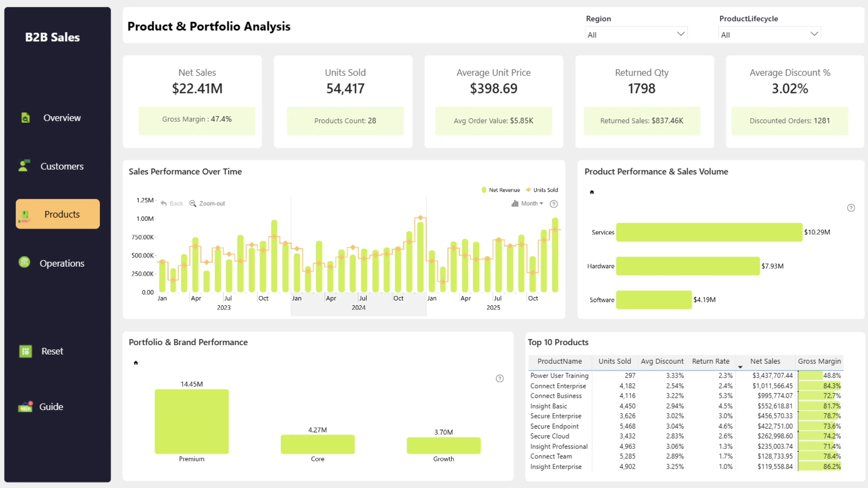The width and height of the screenshot is (868, 488).
Task: Open help for Product Performance chart
Action: coord(851,208)
